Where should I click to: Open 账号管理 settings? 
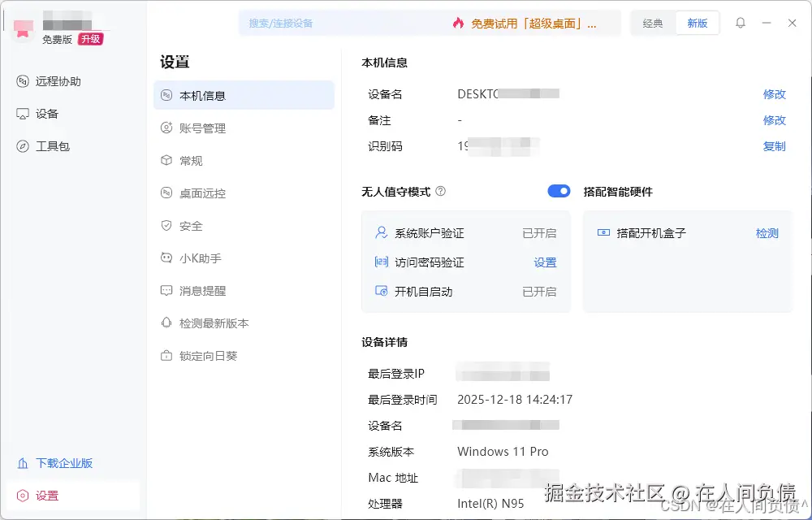click(205, 128)
